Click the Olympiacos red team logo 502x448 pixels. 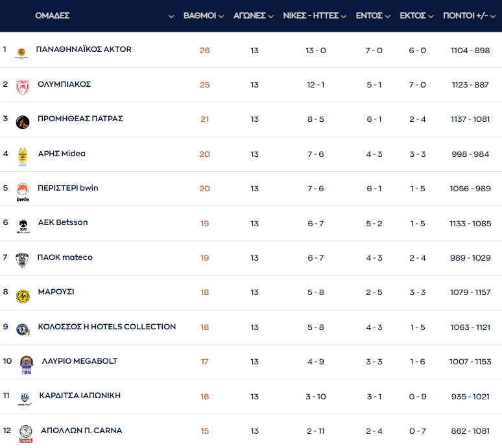(23, 87)
